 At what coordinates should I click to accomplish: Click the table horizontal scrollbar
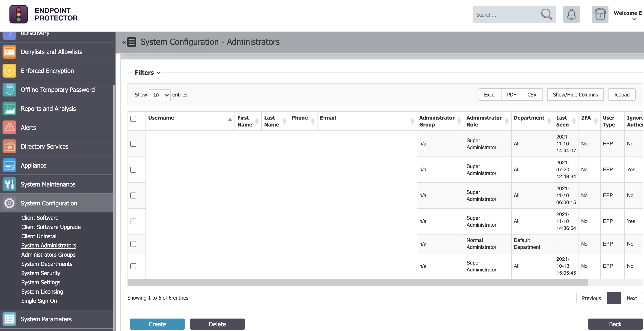click(x=357, y=283)
